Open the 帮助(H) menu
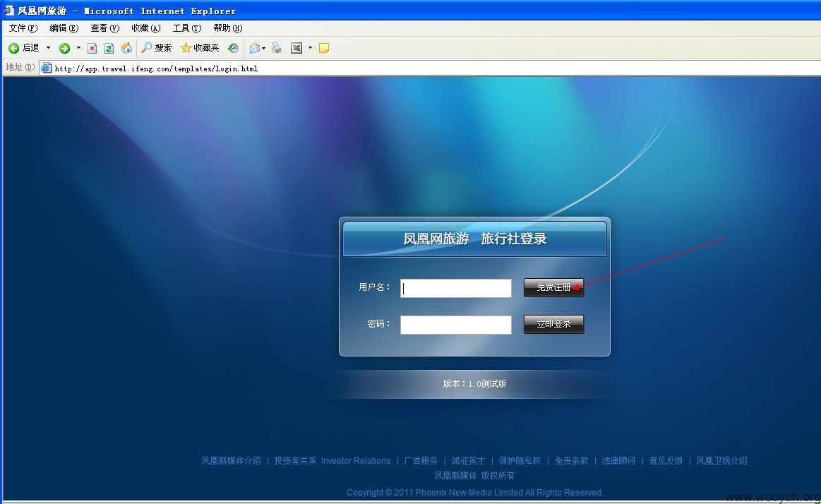This screenshot has height=504, width=821. (x=228, y=28)
